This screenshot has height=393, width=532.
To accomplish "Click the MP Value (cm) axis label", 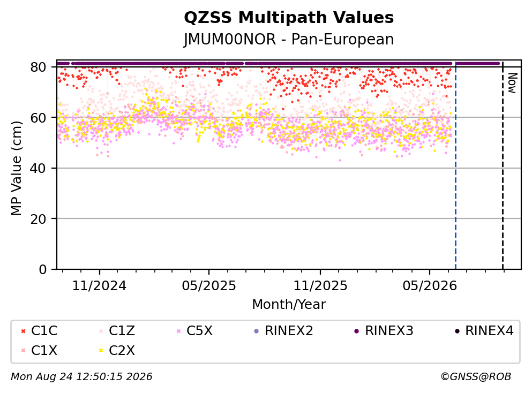I will [16, 168].
